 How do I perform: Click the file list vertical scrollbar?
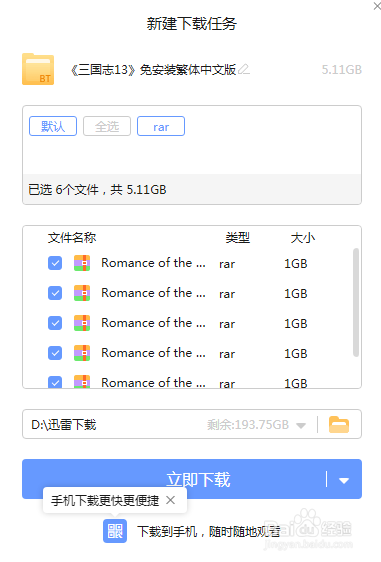[x=356, y=302]
